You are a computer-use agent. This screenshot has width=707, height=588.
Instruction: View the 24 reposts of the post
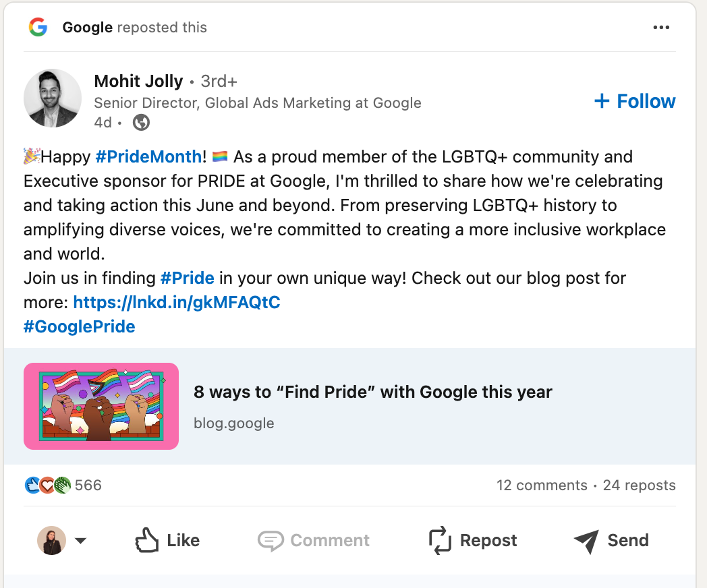pos(639,485)
